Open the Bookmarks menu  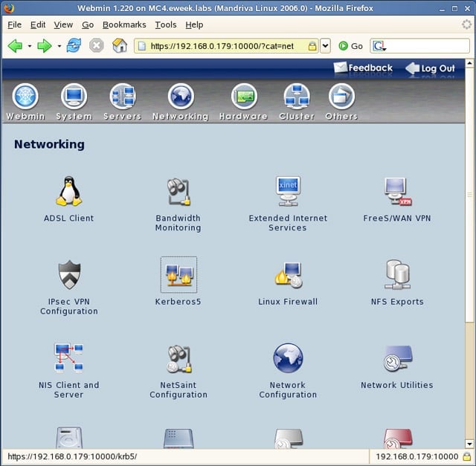124,25
